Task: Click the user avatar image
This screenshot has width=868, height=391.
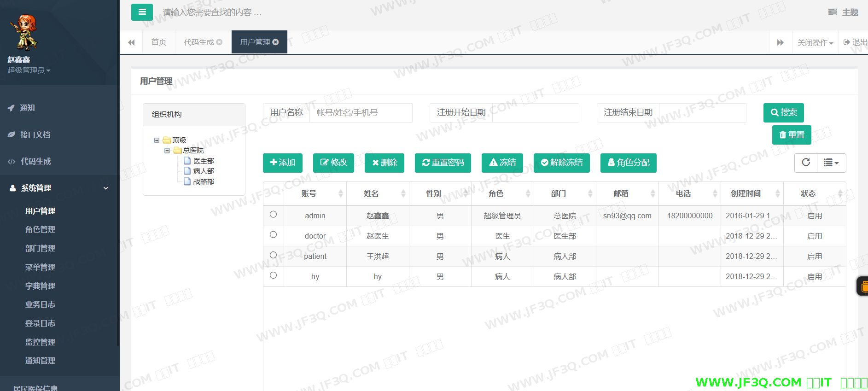Action: pyautogui.click(x=23, y=32)
